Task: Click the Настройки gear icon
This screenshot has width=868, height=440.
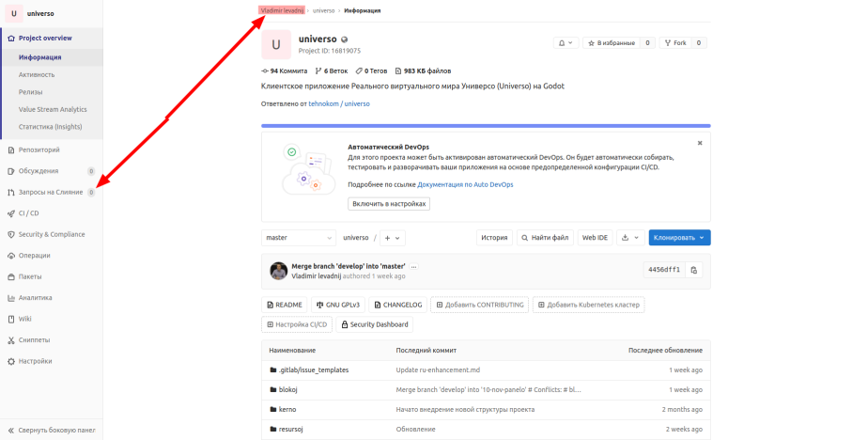Action: (x=11, y=361)
